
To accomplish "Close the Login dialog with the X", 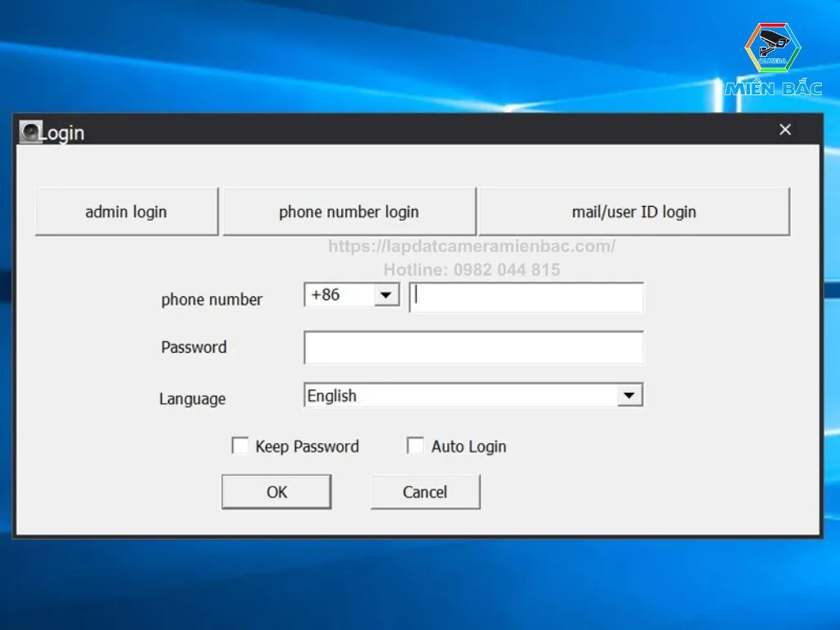I will click(784, 129).
